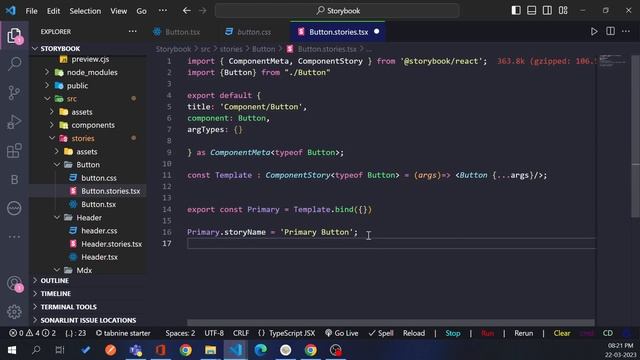Toggle bottom panel layout icon
This screenshot has width=640, height=360.
pos(531,11)
